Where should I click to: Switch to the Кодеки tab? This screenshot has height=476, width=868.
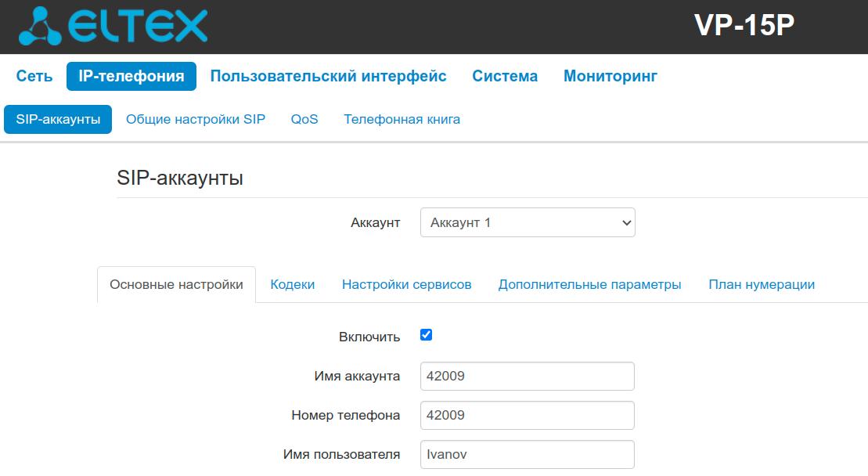pyautogui.click(x=293, y=284)
